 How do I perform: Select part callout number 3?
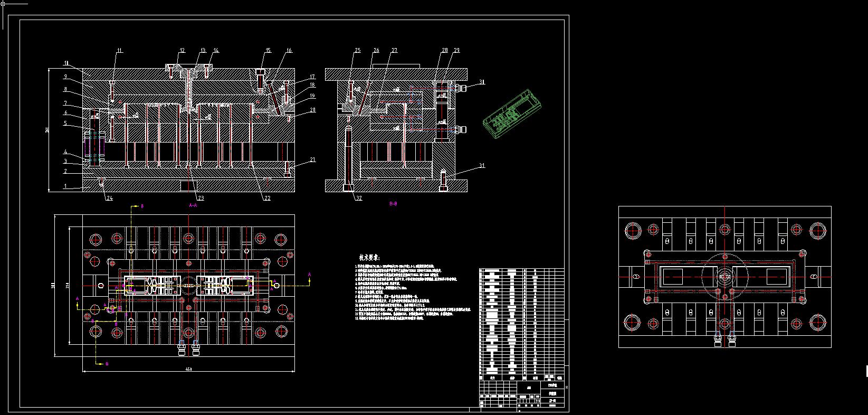[65, 161]
